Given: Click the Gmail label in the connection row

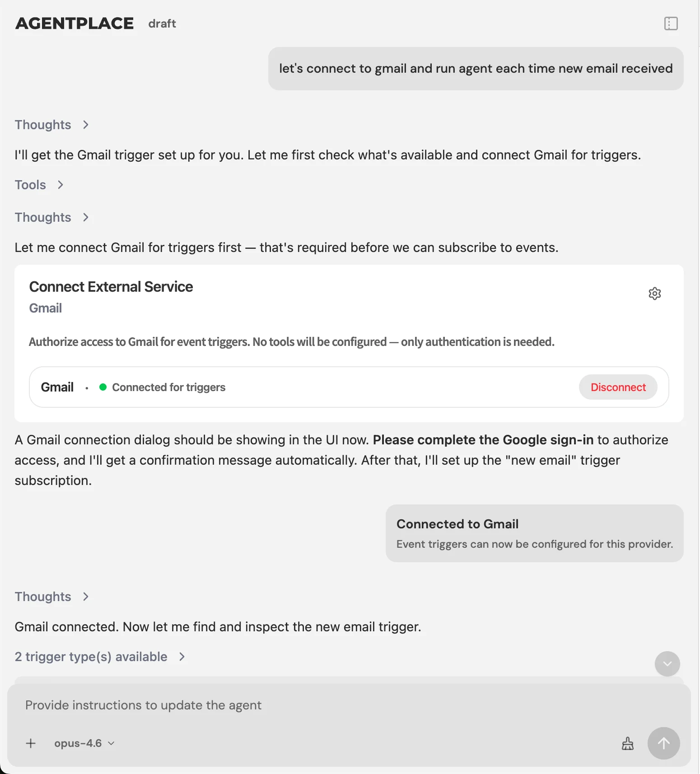Looking at the screenshot, I should pyautogui.click(x=57, y=387).
